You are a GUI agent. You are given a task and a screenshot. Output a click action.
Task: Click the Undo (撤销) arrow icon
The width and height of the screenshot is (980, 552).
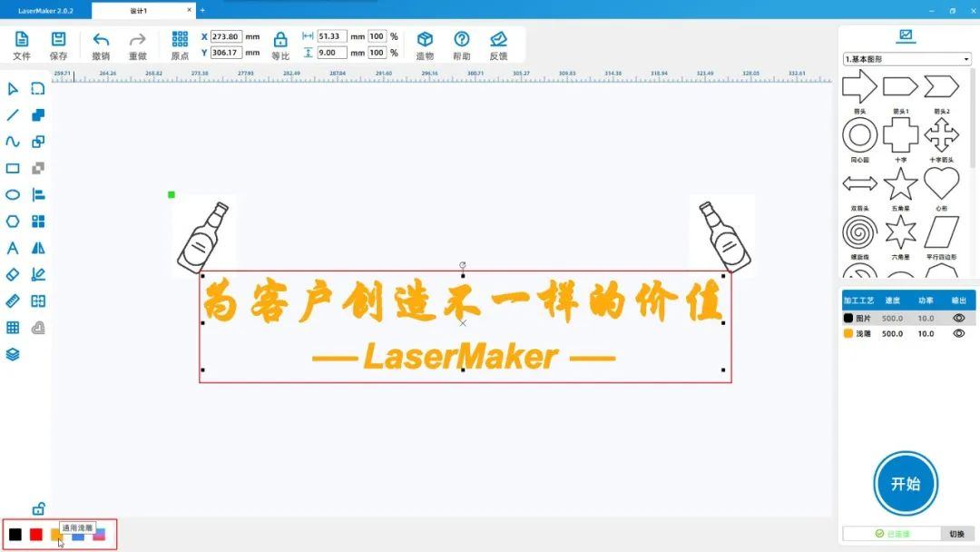tap(101, 40)
